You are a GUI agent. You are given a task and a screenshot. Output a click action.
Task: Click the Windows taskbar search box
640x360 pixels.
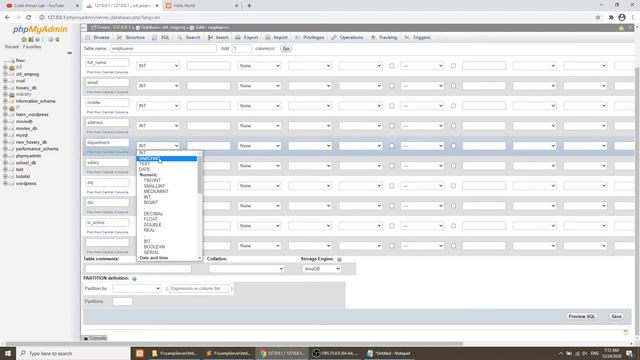click(73, 353)
